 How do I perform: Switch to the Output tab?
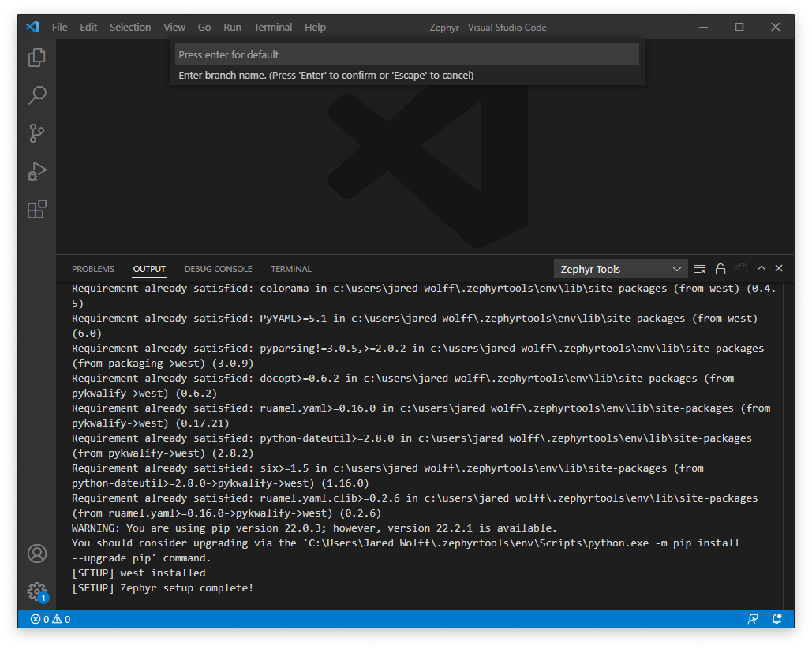pyautogui.click(x=149, y=269)
